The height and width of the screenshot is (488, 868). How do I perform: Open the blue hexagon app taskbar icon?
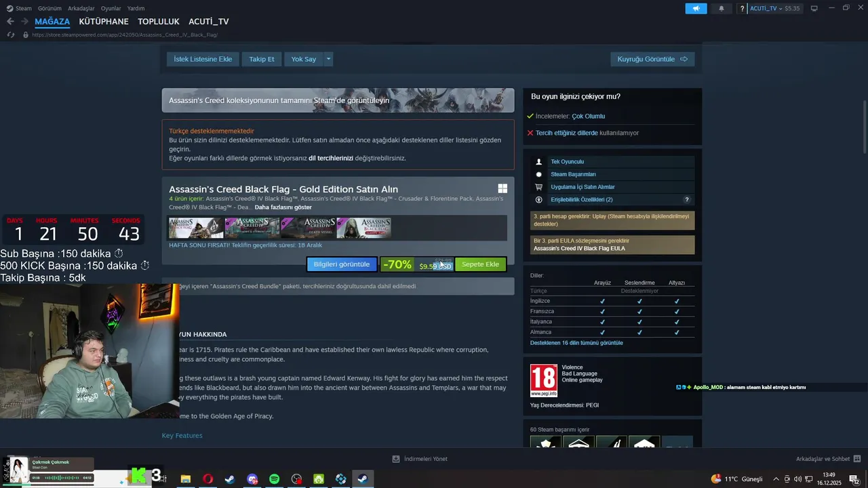(x=341, y=479)
